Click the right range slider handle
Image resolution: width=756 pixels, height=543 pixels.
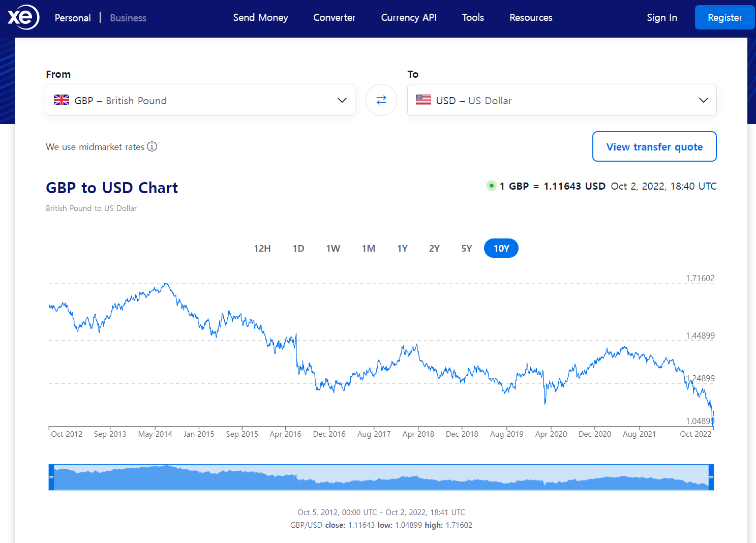pyautogui.click(x=711, y=477)
